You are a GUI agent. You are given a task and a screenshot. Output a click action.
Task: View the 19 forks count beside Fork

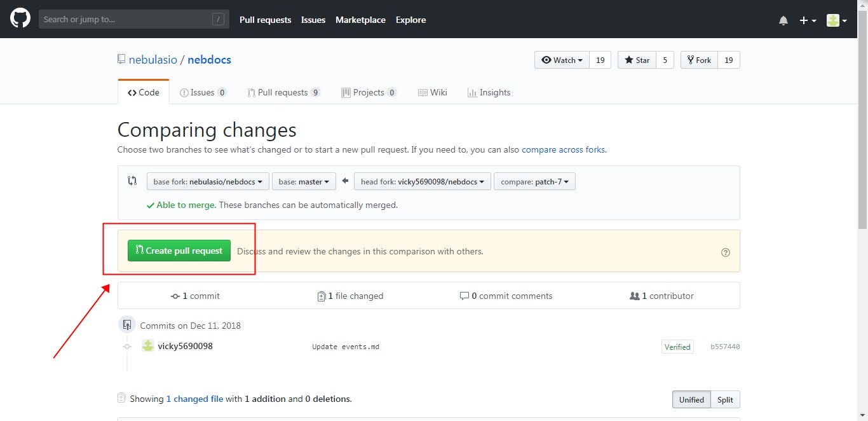(x=729, y=60)
